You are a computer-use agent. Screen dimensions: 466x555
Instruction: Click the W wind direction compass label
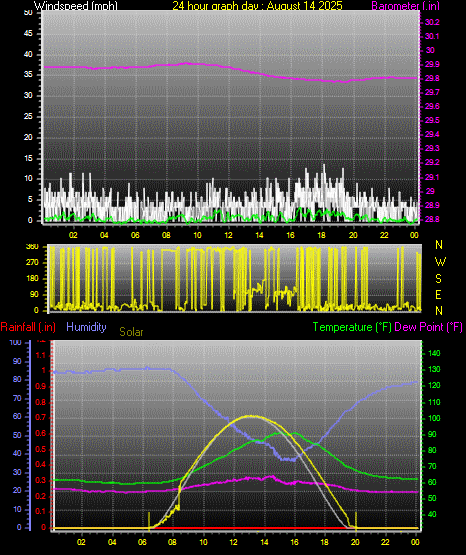(440, 262)
